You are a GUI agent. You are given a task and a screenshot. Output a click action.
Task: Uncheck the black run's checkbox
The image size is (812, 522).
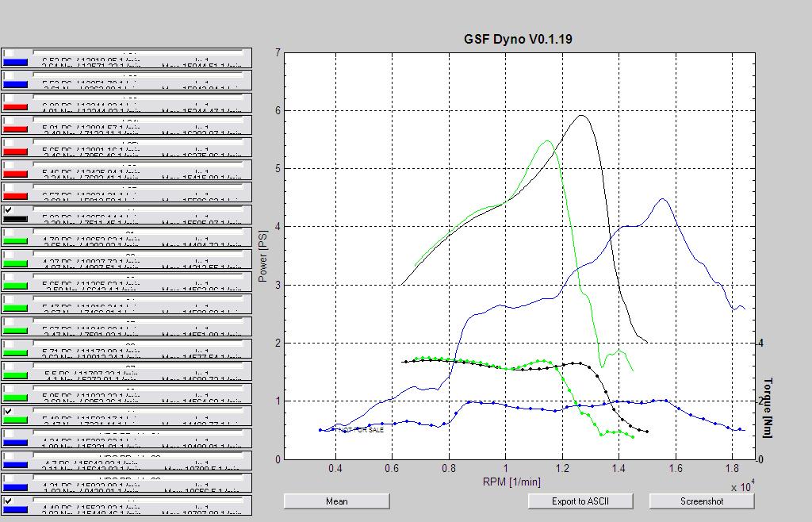8,210
